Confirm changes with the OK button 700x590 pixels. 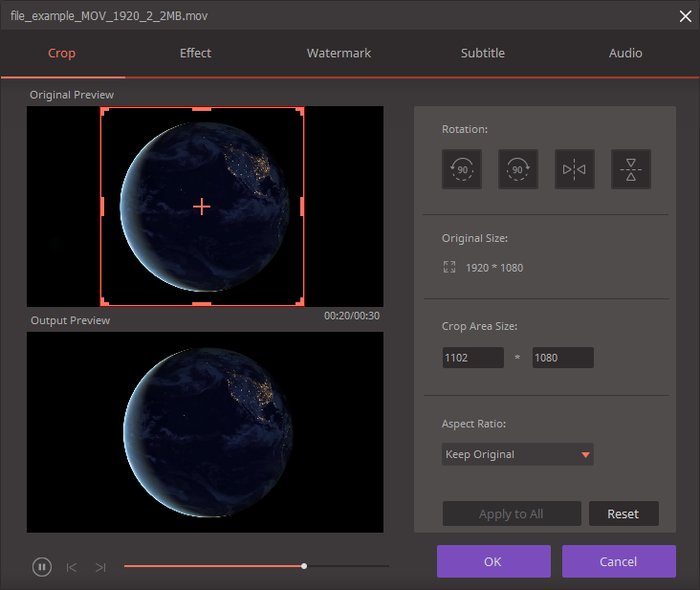[493, 561]
